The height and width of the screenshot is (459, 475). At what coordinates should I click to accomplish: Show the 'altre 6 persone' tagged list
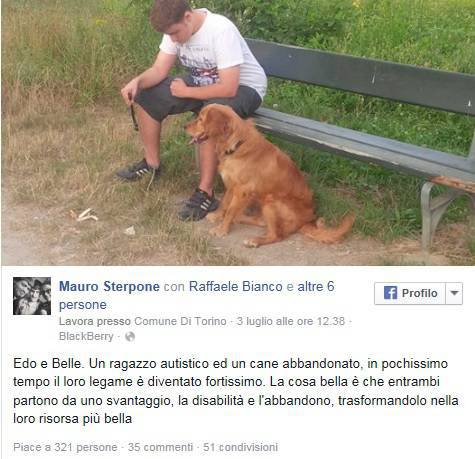click(197, 295)
